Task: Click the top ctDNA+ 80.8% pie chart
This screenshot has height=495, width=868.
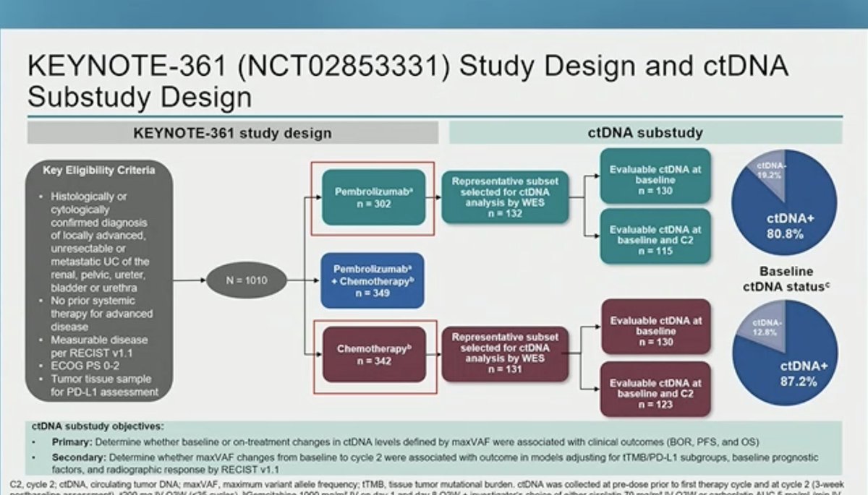Action: click(785, 202)
